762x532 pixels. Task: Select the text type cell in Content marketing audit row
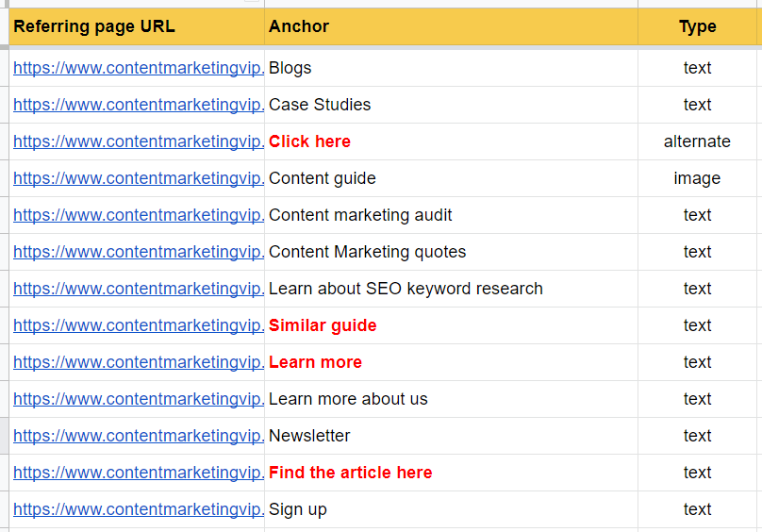(697, 215)
